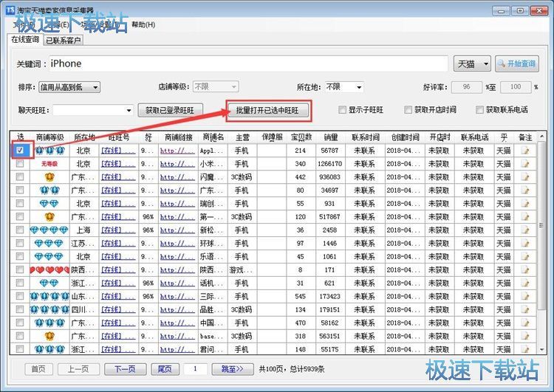Check the selection box for the 品胜 row
554x392 pixels.
pos(20,309)
